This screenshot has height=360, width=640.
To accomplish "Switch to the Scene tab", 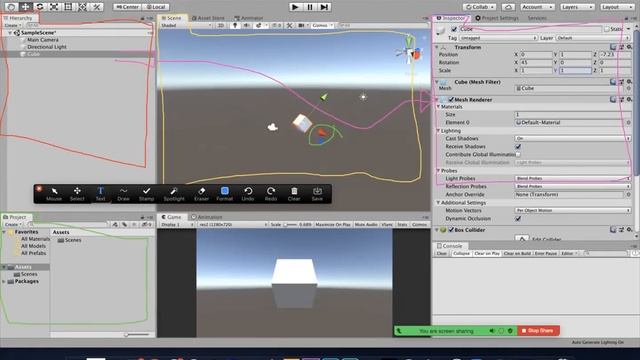I will (x=172, y=18).
